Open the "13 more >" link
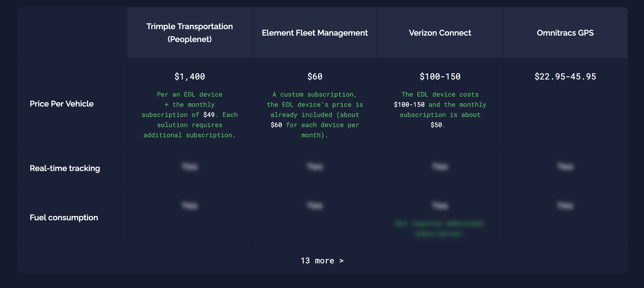 (322, 260)
